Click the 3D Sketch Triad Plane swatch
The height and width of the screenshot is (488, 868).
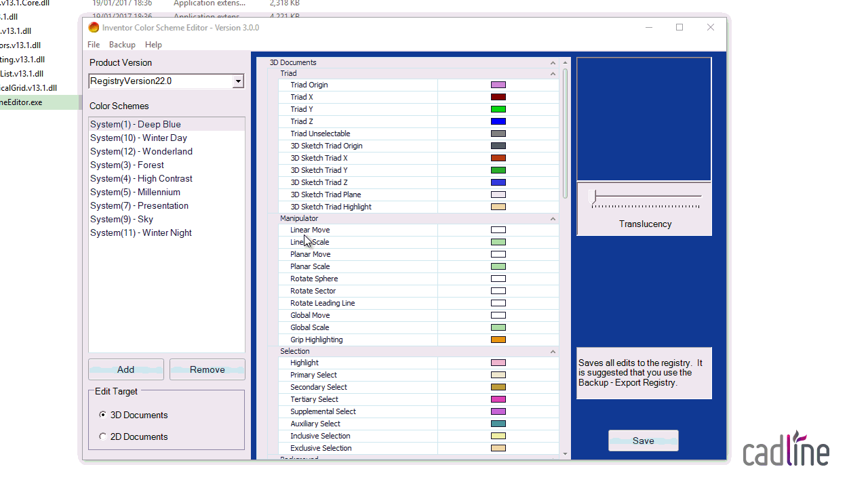[x=498, y=195]
